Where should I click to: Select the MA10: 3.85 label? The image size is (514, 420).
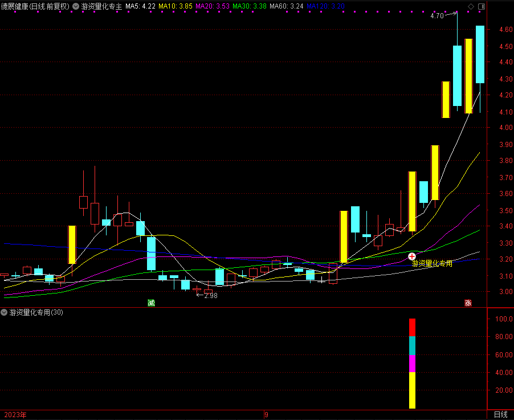[176, 6]
